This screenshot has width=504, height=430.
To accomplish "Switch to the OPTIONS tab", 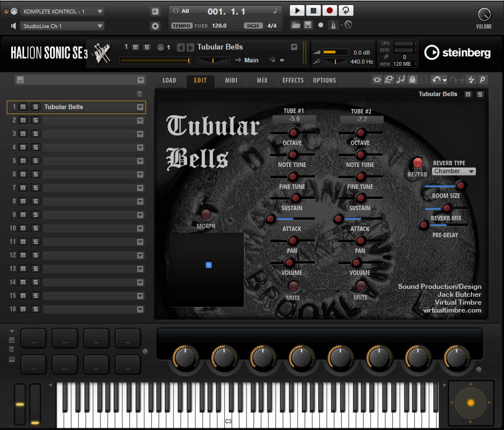I will point(324,80).
